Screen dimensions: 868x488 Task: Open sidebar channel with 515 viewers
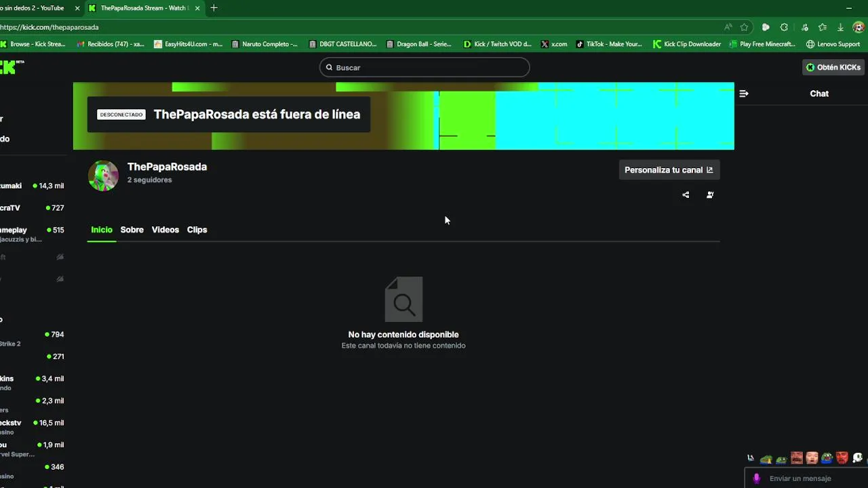(33, 234)
